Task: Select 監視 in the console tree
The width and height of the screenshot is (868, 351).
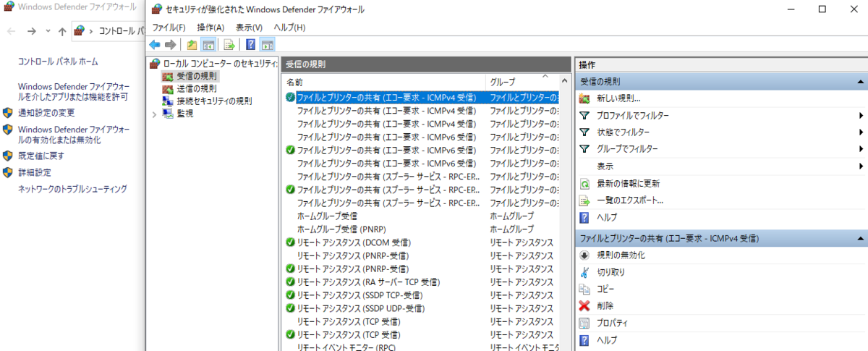Action: [x=185, y=113]
